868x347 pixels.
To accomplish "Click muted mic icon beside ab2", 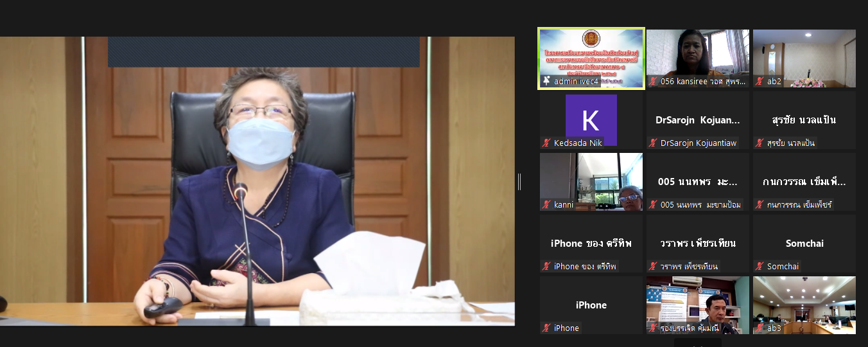I will 759,81.
